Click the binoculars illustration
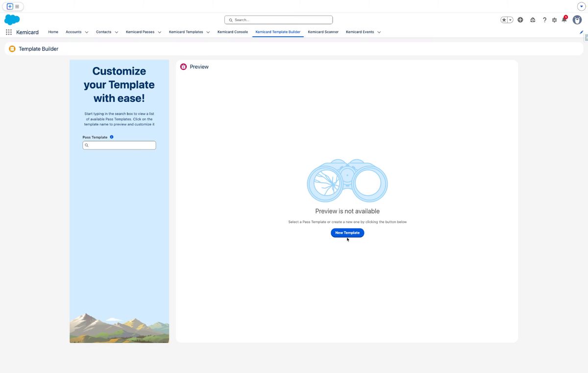The width and height of the screenshot is (588, 373). coord(347,180)
